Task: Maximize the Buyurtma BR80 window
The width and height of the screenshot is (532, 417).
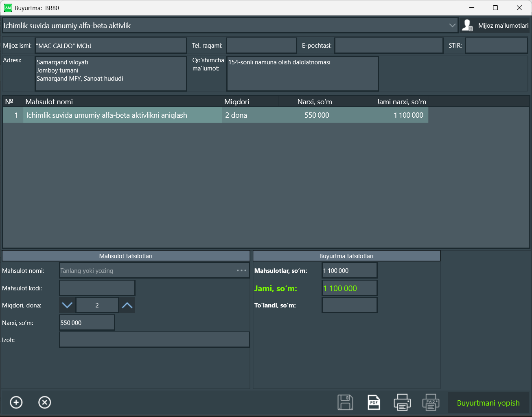Action: (x=495, y=8)
